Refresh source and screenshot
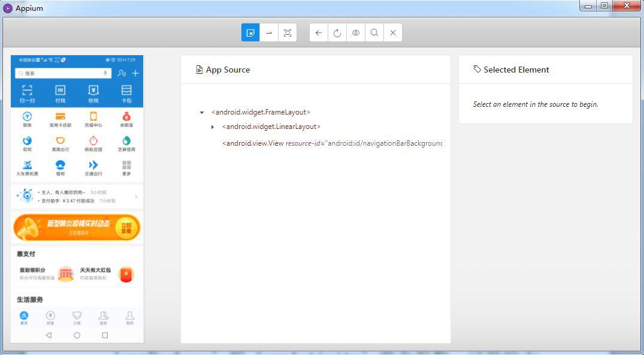The height and width of the screenshot is (355, 644). pyautogui.click(x=337, y=33)
